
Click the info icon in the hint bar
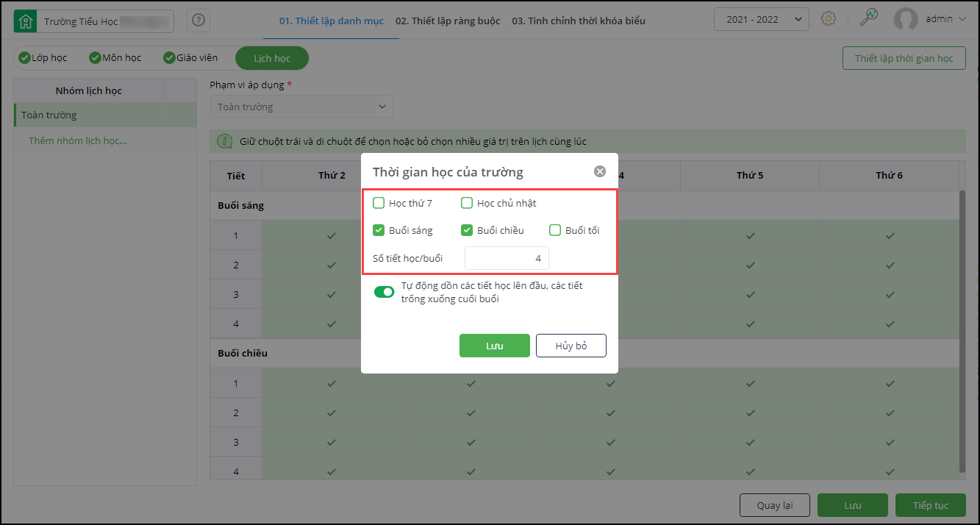coord(223,141)
